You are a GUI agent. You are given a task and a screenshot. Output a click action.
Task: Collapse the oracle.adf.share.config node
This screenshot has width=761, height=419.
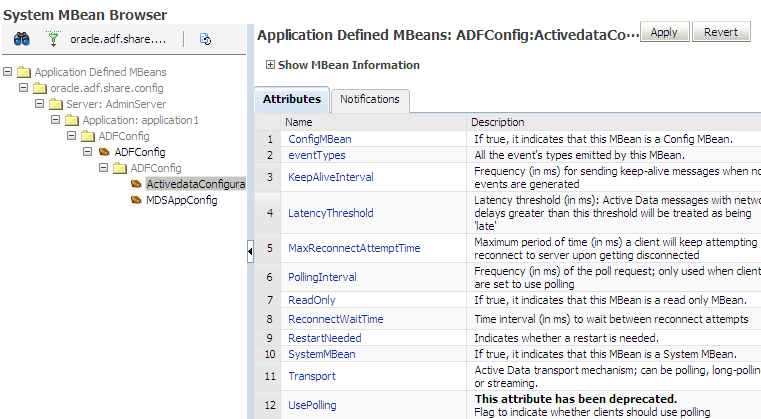click(23, 88)
